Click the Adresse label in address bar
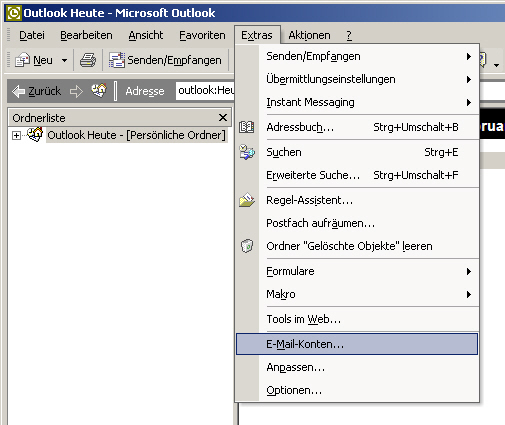This screenshot has height=425, width=505. tap(145, 91)
